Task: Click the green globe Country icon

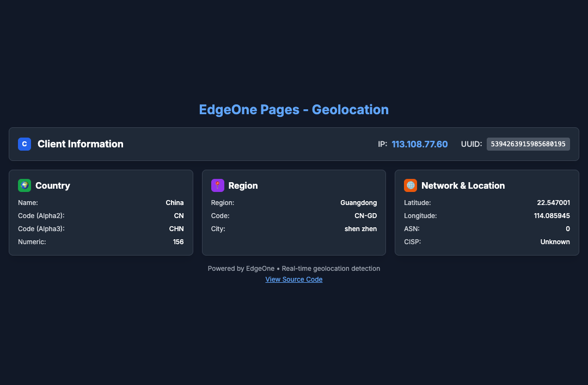Action: tap(24, 185)
